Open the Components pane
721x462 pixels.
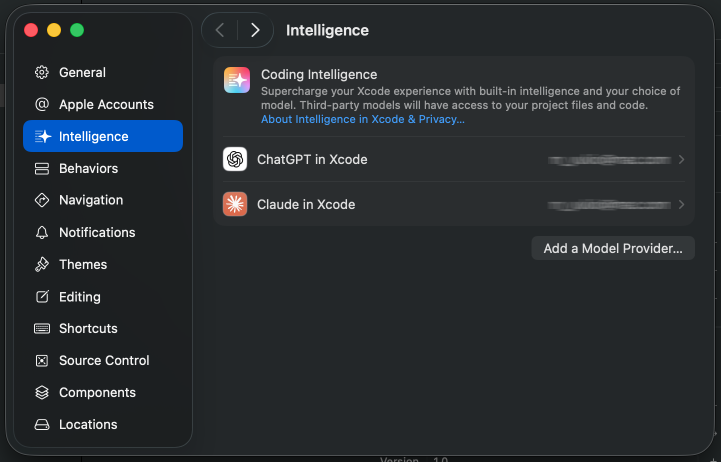click(103, 392)
